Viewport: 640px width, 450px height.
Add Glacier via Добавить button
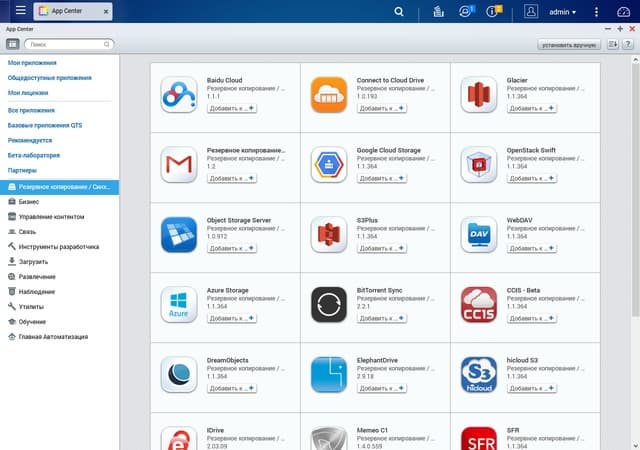point(532,108)
